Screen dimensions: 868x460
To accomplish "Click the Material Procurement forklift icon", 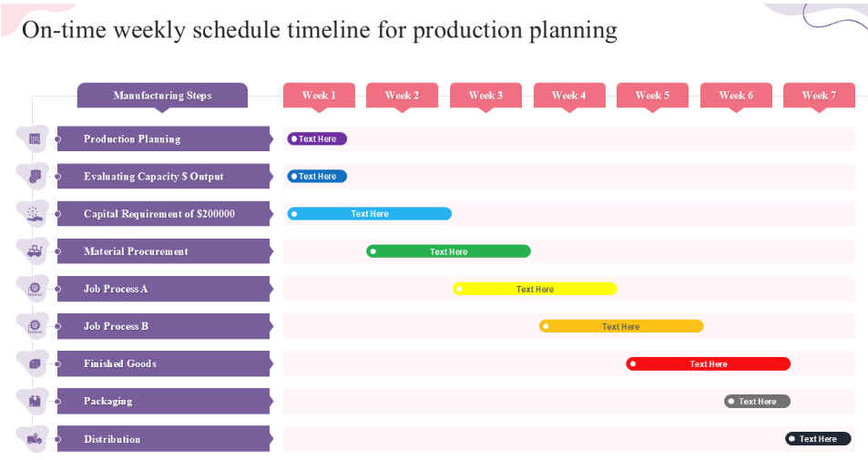I will (x=35, y=251).
